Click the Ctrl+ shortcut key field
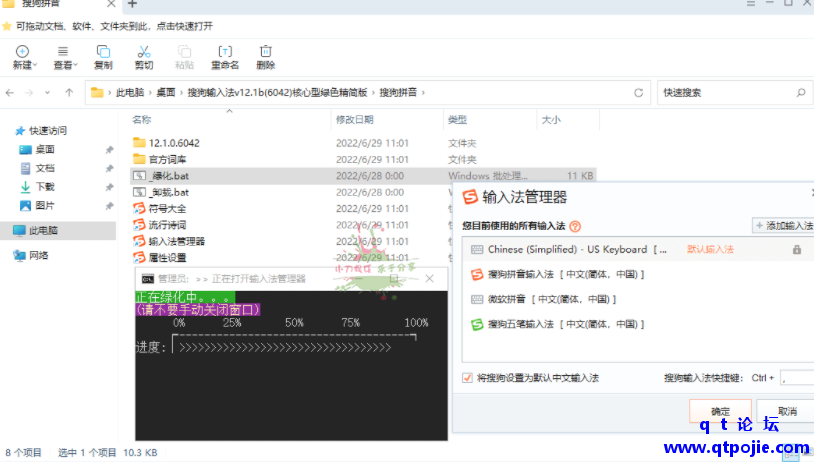Viewport: 814px width, 462px height. pos(797,378)
